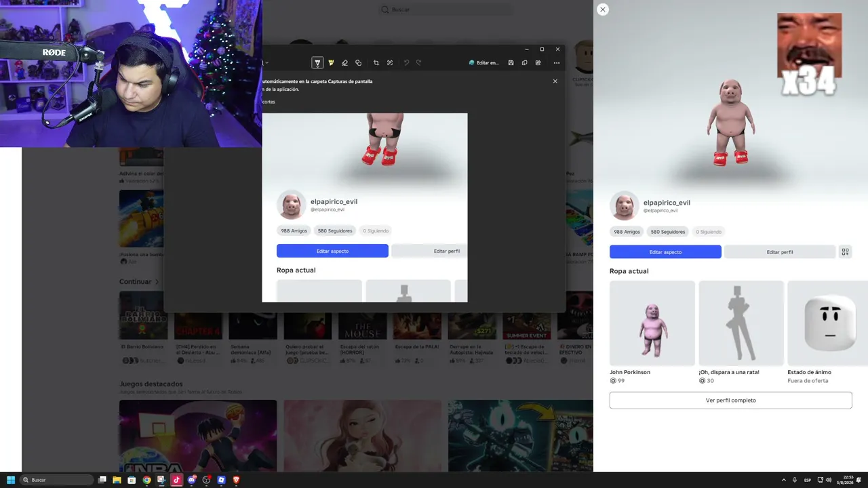Show hidden system tray icons
This screenshot has height=488, width=868.
[784, 480]
